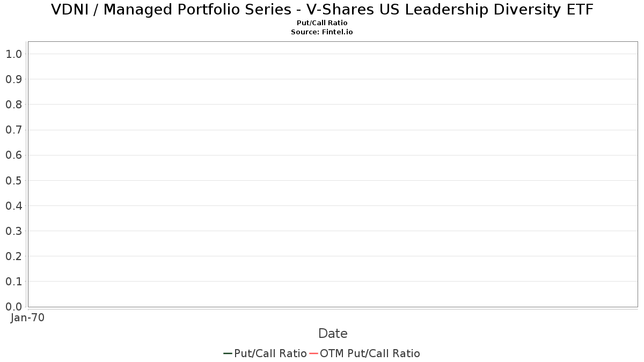Click the 0.3 y-axis label
Screen dimensions: 644x362
click(x=13, y=231)
